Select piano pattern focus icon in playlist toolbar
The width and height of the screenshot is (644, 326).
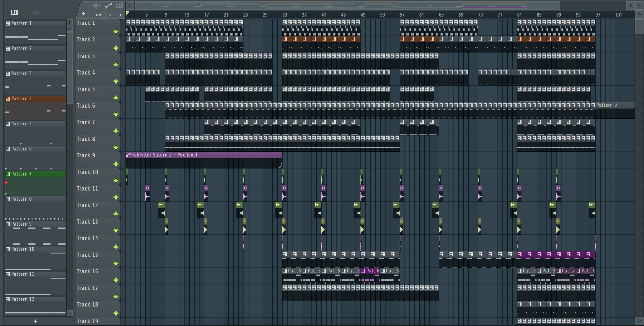[x=119, y=6]
